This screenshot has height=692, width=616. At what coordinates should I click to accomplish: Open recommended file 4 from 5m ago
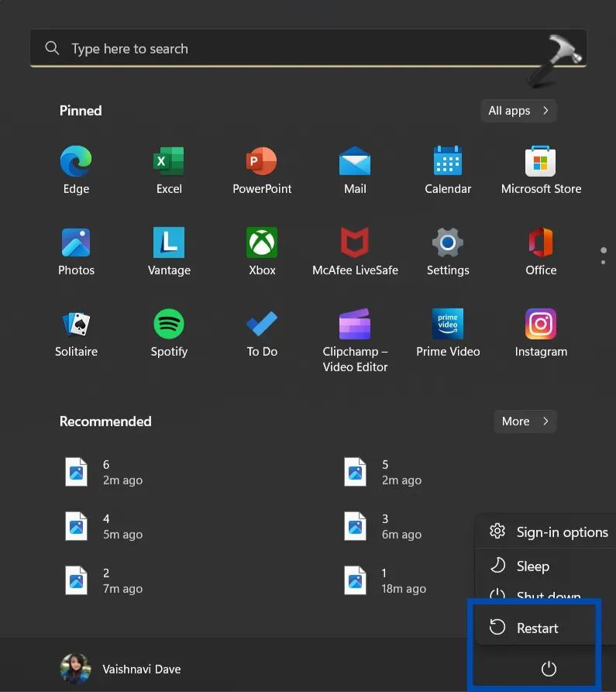(x=104, y=526)
